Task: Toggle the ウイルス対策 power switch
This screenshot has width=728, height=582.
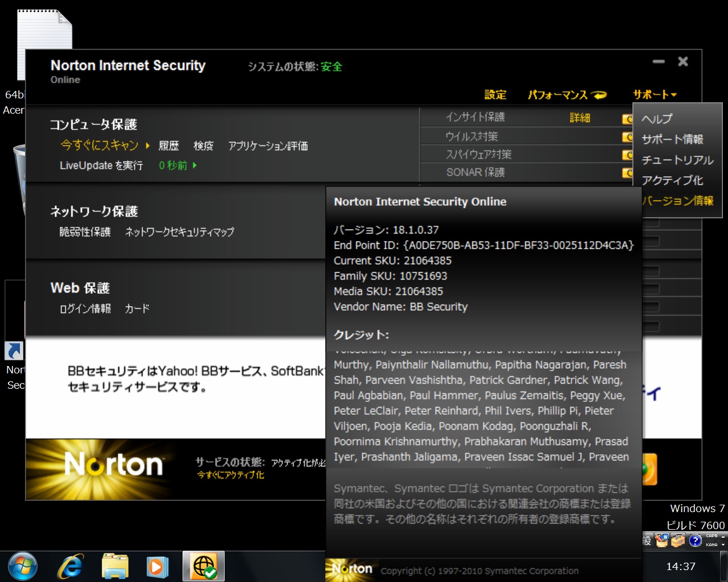Action: (x=627, y=136)
